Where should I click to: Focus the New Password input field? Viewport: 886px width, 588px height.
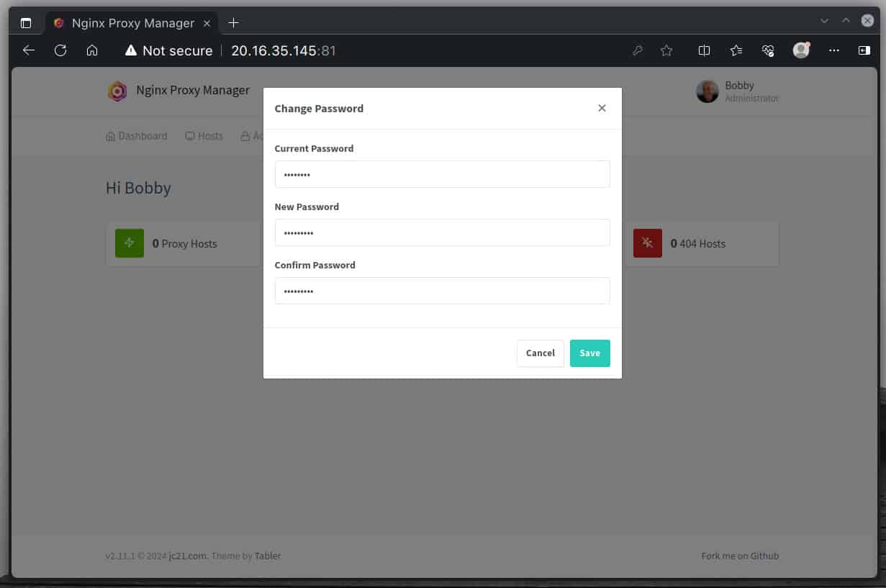tap(442, 232)
